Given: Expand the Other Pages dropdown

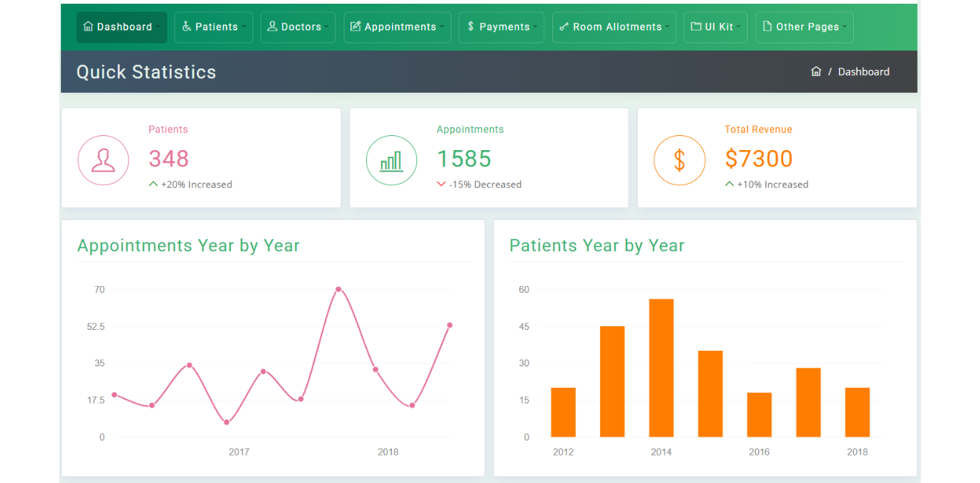Looking at the screenshot, I should pyautogui.click(x=804, y=26).
